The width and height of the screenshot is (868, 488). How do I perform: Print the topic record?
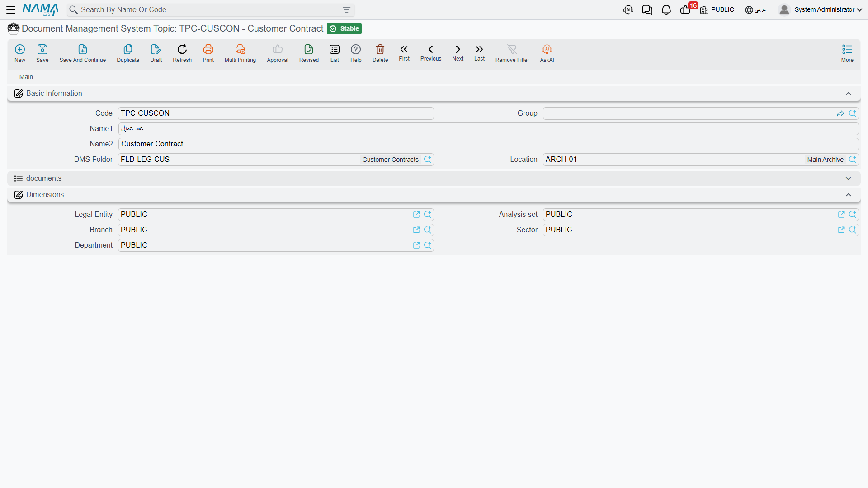pos(208,53)
